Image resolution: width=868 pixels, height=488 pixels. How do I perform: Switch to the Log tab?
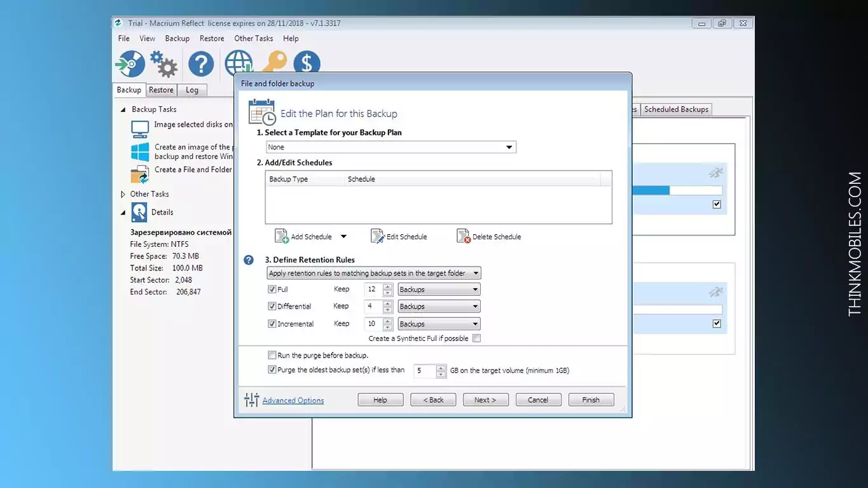(192, 90)
